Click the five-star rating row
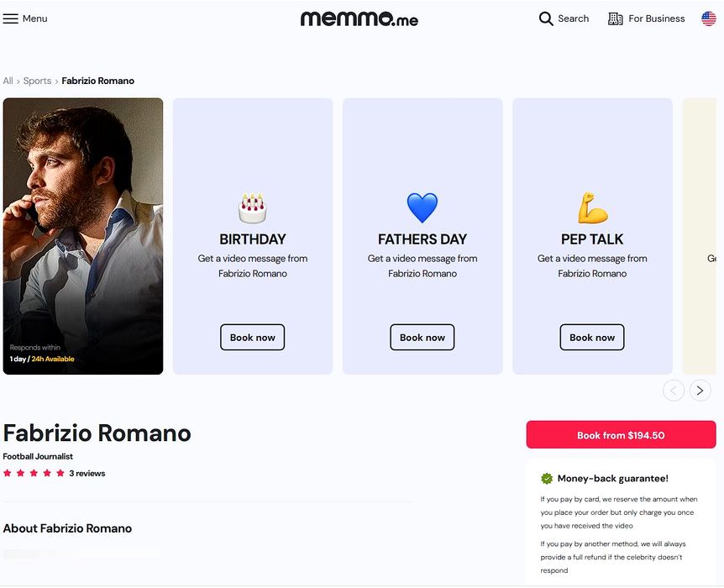Viewport: 724px width, 588px height. 34,474
